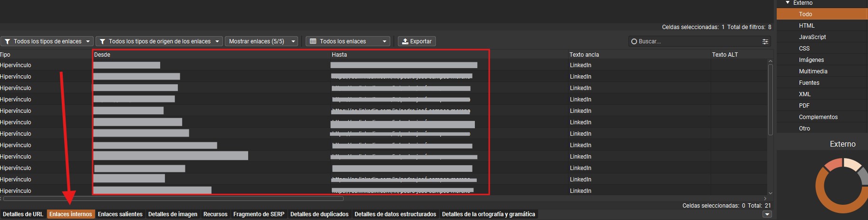The image size is (868, 220).
Task: Open the 'Todos los tipos de enlaces' filter
Action: pyautogui.click(x=47, y=41)
